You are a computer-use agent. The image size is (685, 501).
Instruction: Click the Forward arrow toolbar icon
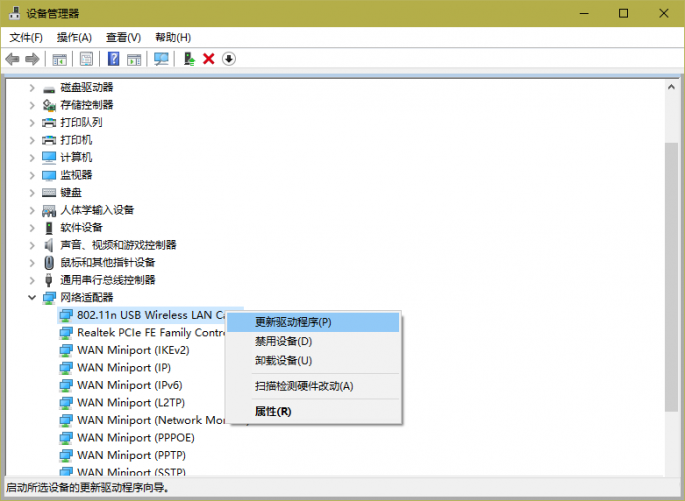point(32,59)
